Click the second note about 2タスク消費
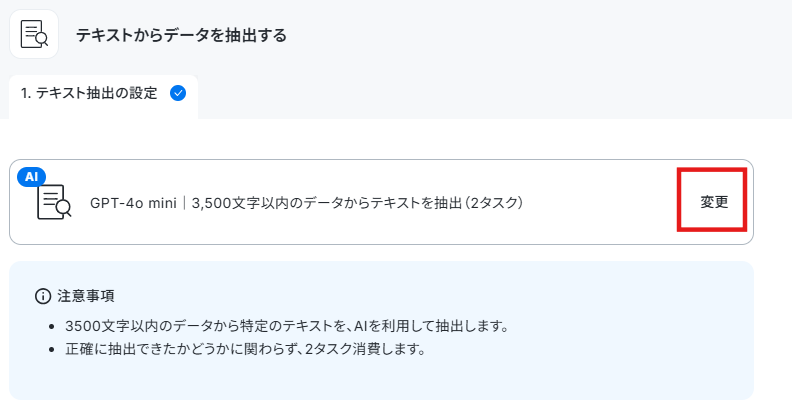This screenshot has width=792, height=420. pyautogui.click(x=245, y=349)
